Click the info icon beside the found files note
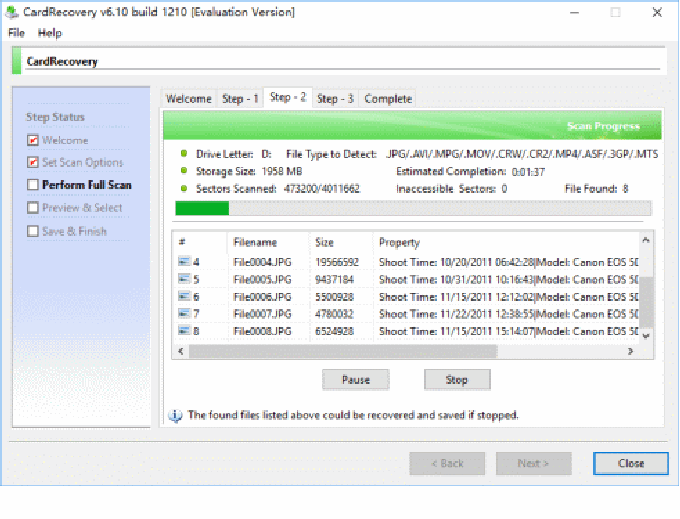Screen dimensions: 680x519 coord(175,415)
